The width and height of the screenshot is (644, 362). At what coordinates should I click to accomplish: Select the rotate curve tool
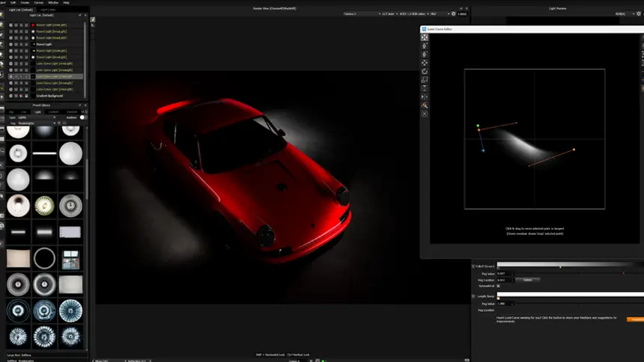(x=425, y=71)
